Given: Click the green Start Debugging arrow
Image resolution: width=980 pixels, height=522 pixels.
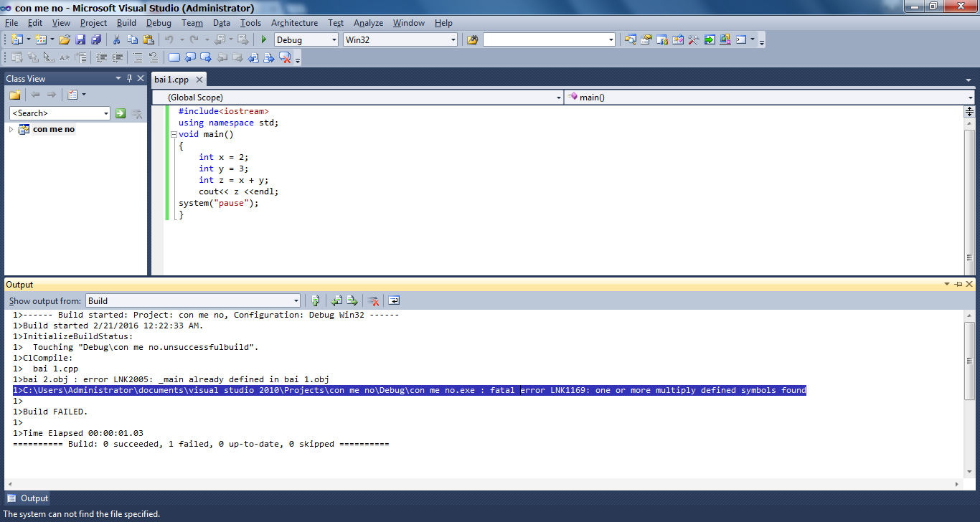Looking at the screenshot, I should click(264, 40).
